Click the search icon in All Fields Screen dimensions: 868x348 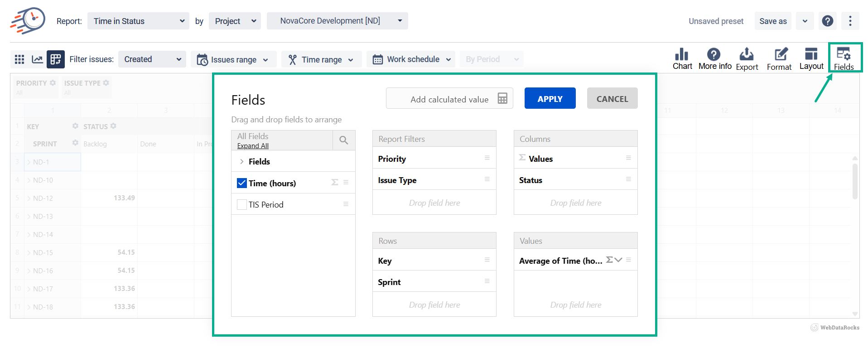344,140
